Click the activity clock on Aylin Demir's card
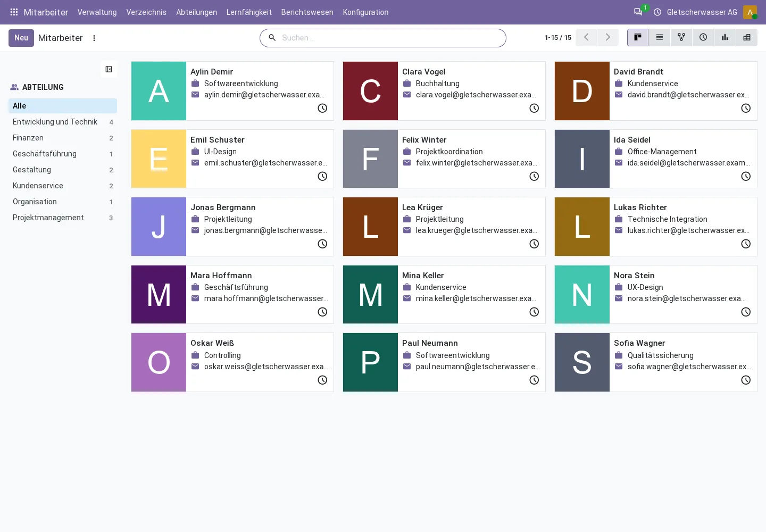 tap(322, 109)
